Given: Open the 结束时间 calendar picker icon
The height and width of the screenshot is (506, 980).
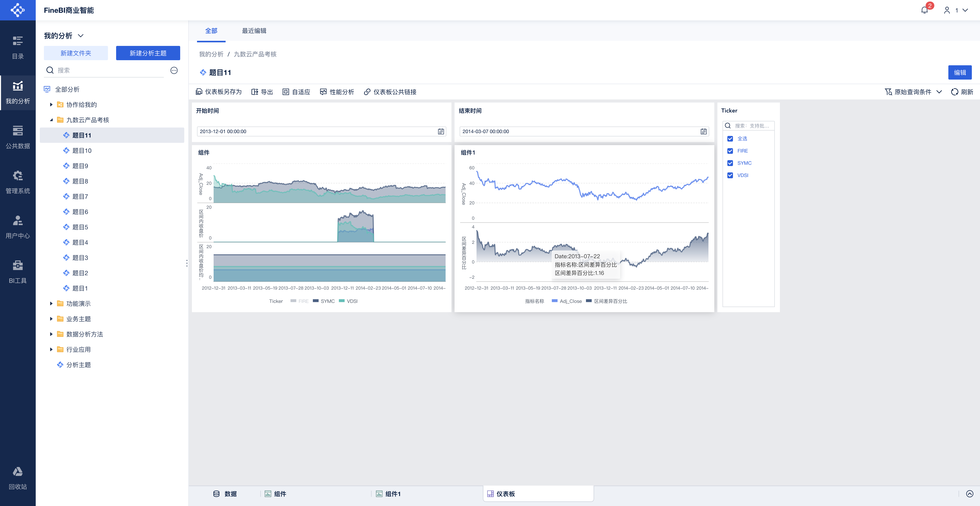Looking at the screenshot, I should click(x=703, y=132).
